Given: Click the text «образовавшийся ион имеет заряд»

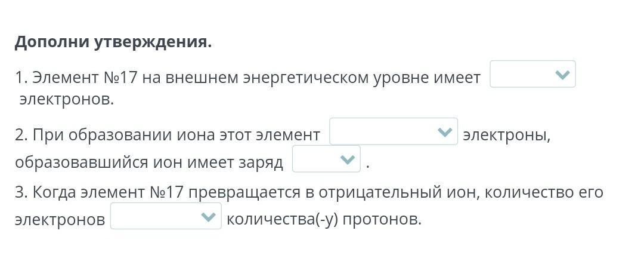Looking at the screenshot, I should [149, 162].
